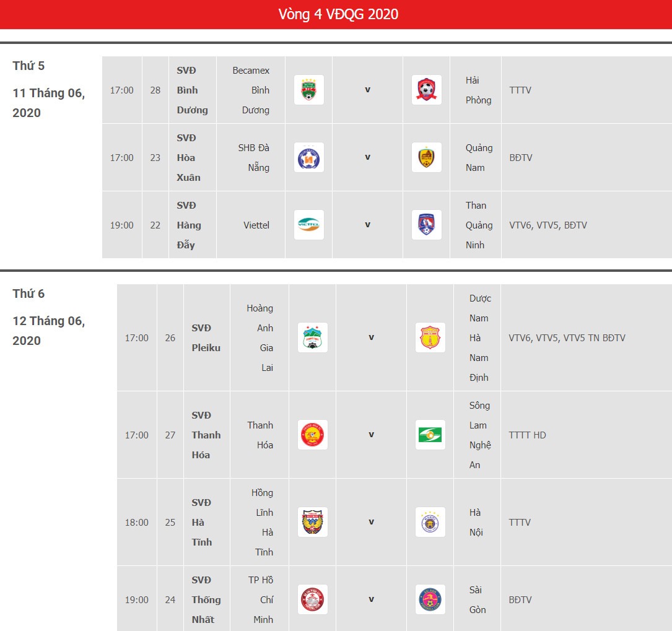672x631 pixels.
Task: Click the Viettel club logo
Action: 308,225
